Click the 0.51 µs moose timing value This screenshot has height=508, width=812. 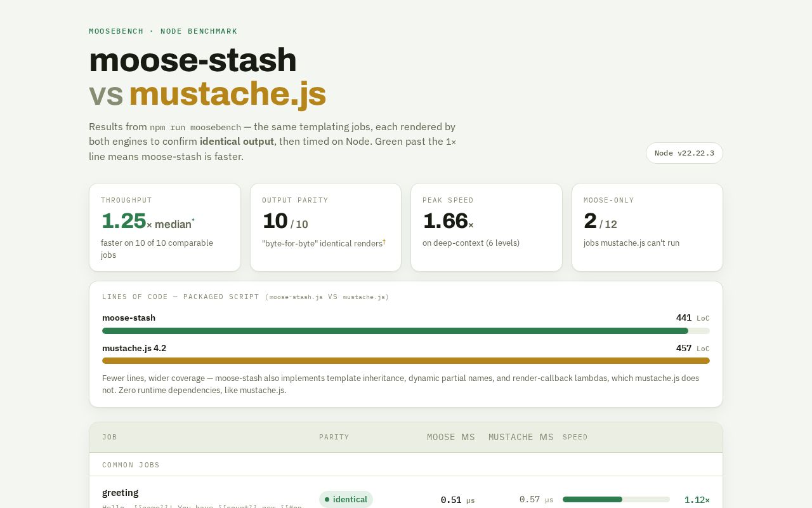click(457, 500)
